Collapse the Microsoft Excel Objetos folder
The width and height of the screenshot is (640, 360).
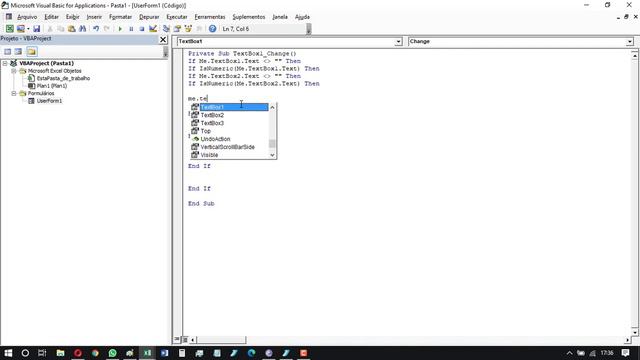coord(14,71)
